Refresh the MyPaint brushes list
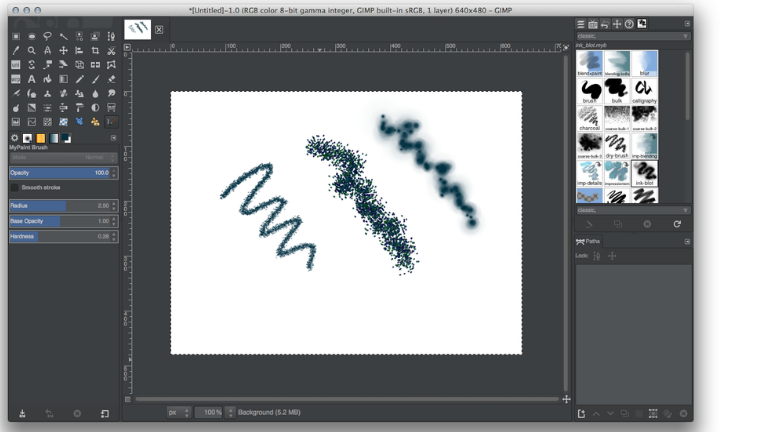The width and height of the screenshot is (768, 432). pos(677,224)
